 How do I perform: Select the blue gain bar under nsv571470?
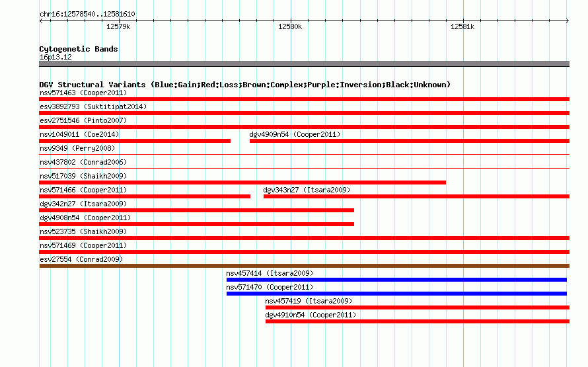pos(397,294)
